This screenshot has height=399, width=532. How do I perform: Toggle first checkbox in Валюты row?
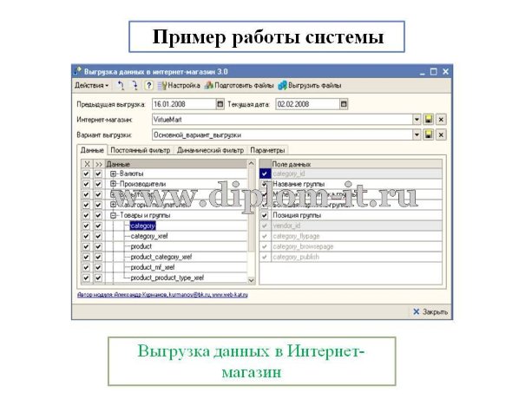[86, 173]
